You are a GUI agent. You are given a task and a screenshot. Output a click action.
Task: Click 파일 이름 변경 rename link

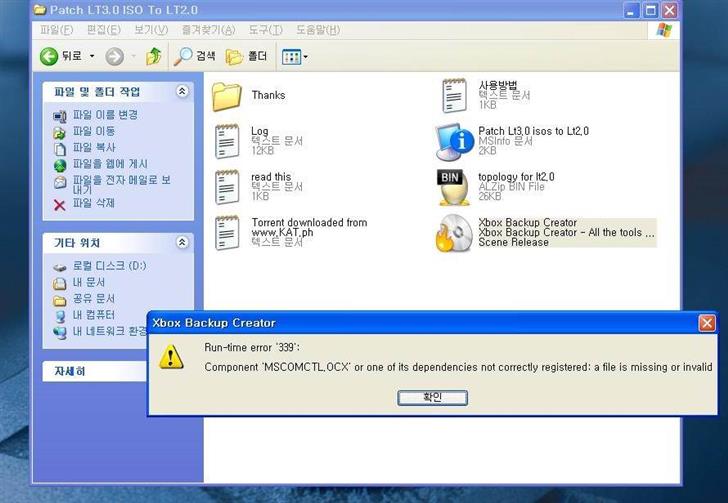[x=105, y=115]
